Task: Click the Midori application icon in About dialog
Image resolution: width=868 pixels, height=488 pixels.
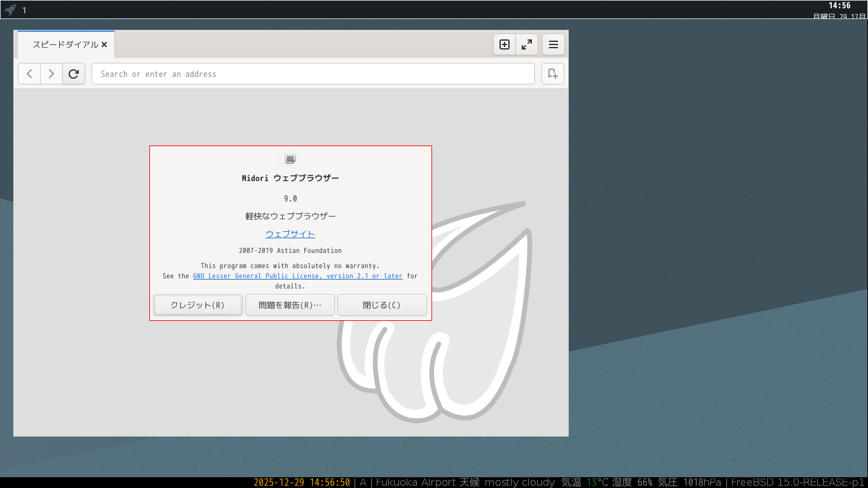Action: (x=290, y=159)
